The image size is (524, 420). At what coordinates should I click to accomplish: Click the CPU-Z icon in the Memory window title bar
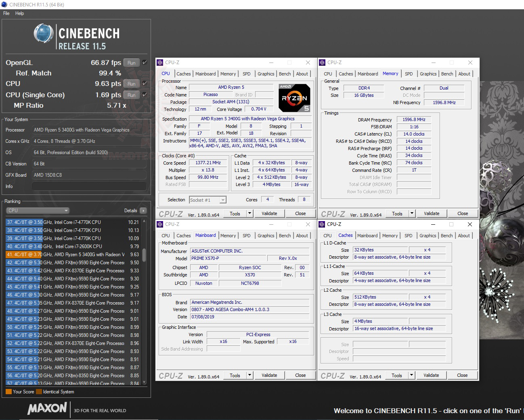322,63
